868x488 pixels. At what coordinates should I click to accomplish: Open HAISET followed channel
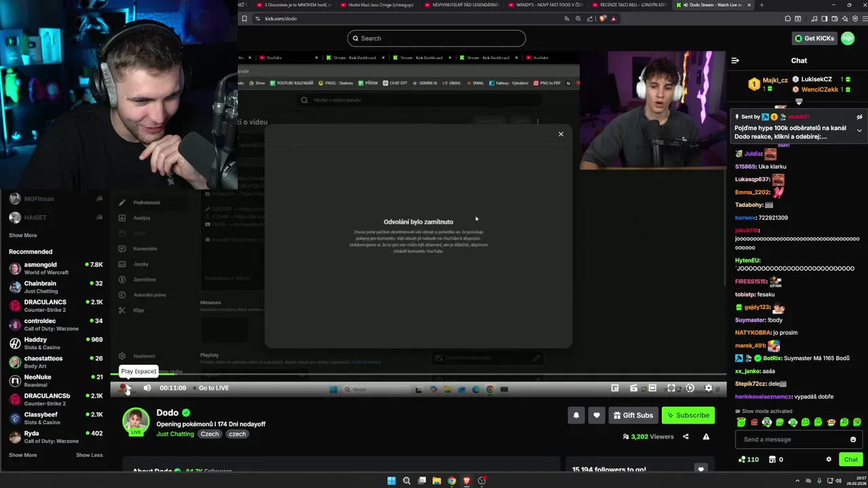56,218
